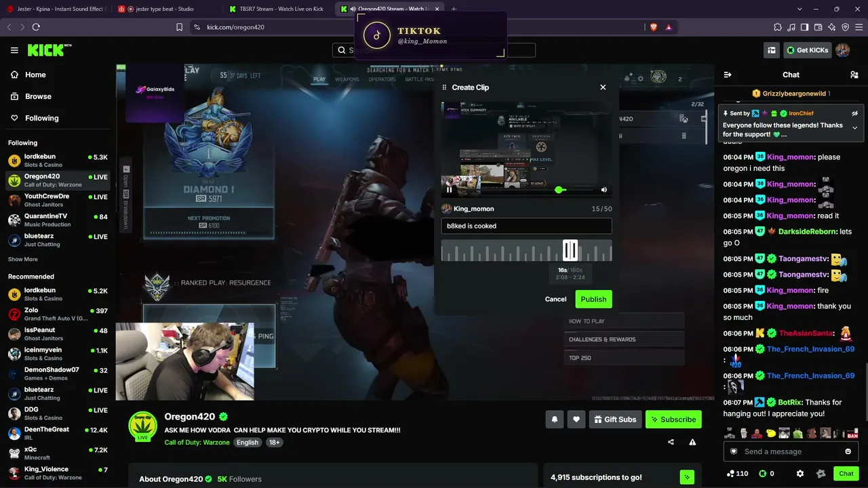The width and height of the screenshot is (868, 488).
Task: Switch to the jester type beat Studio tab
Action: (165, 9)
